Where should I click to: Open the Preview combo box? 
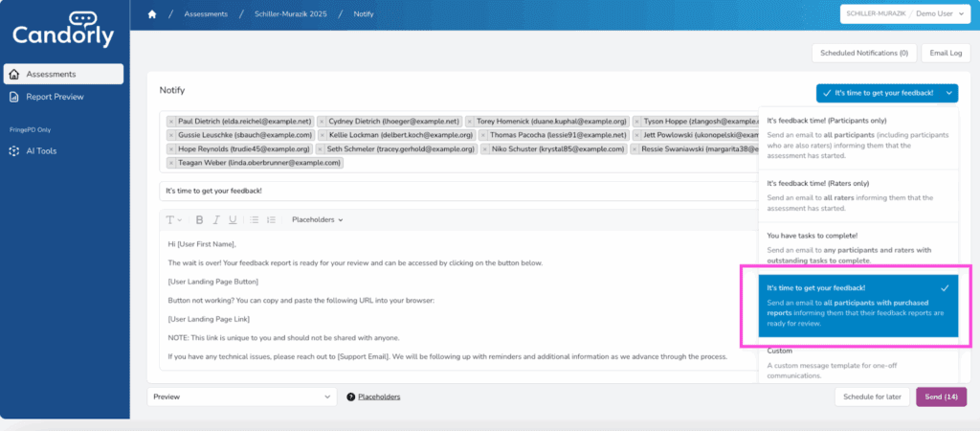pos(241,397)
